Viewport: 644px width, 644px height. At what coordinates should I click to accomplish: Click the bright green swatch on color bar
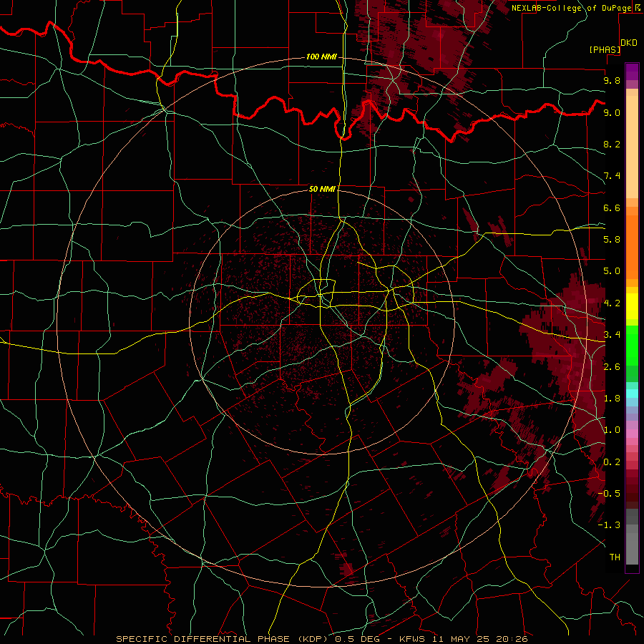pyautogui.click(x=632, y=346)
